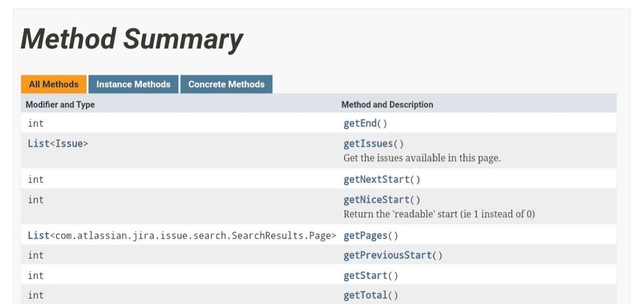
Task: Open the getNextStart method link
Action: (x=376, y=179)
